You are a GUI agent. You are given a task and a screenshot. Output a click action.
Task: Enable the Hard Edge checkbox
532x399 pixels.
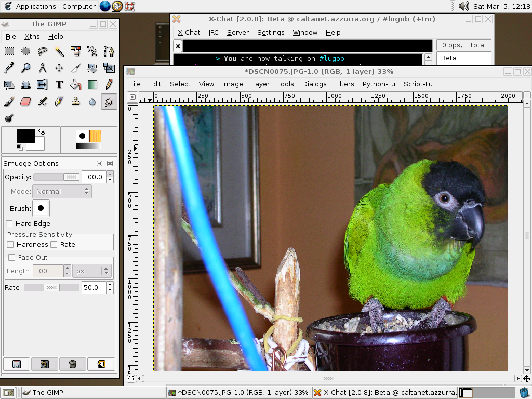(9, 224)
